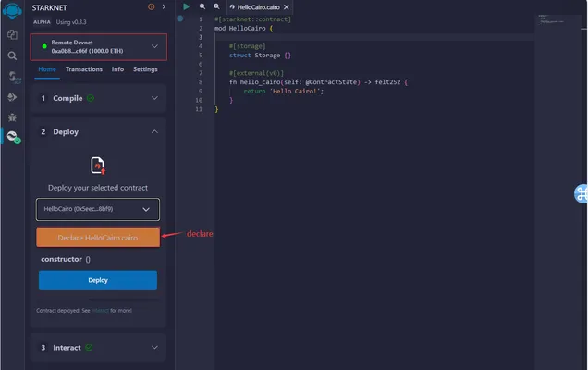Click the STARKNET panel title
Image resolution: width=588 pixels, height=370 pixels.
tap(50, 8)
